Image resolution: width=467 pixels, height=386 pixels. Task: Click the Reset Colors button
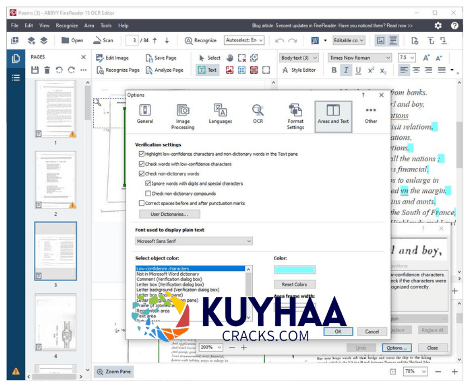(294, 284)
